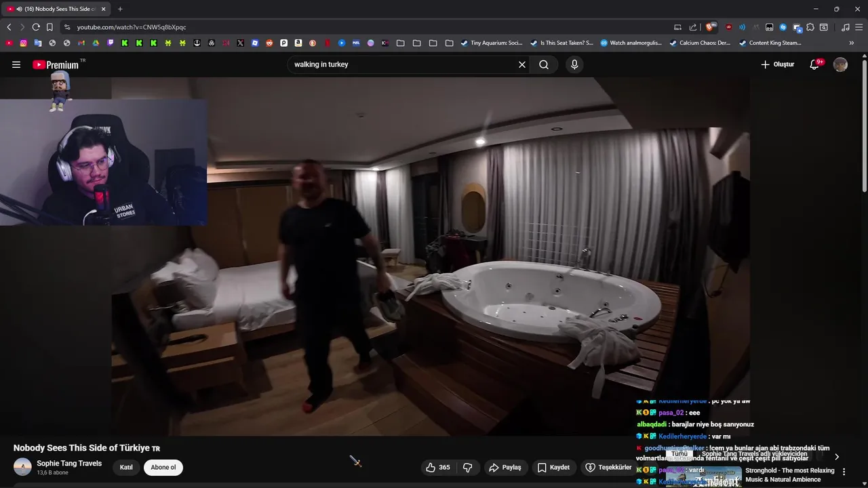The height and width of the screenshot is (488, 868).
Task: Join channel with Katıl button
Action: (x=126, y=467)
